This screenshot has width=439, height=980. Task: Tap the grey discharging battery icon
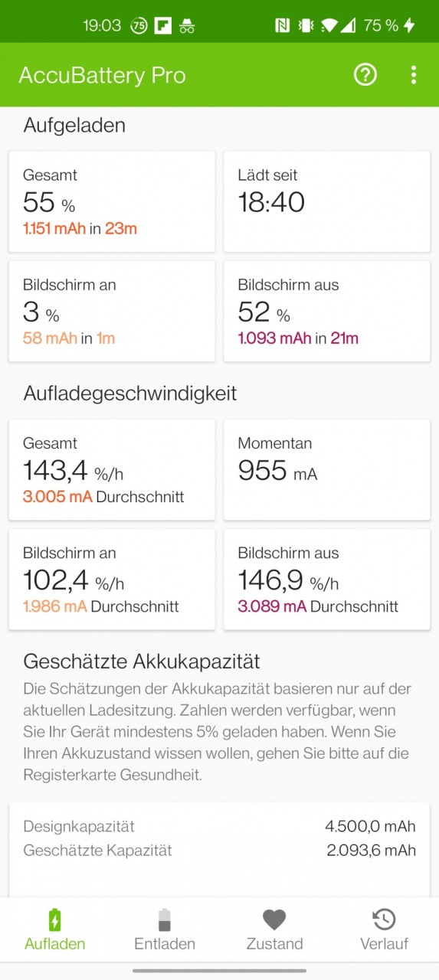coord(165,920)
